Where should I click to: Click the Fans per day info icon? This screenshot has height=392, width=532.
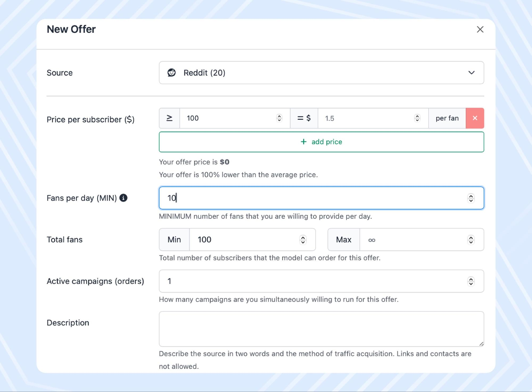coord(123,198)
